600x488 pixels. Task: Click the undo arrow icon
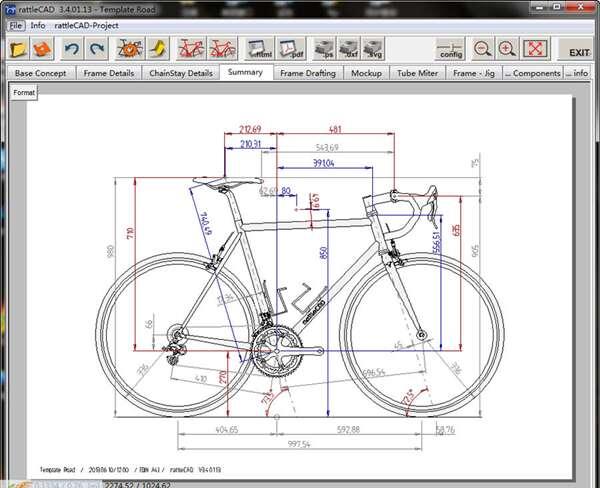coord(72,48)
